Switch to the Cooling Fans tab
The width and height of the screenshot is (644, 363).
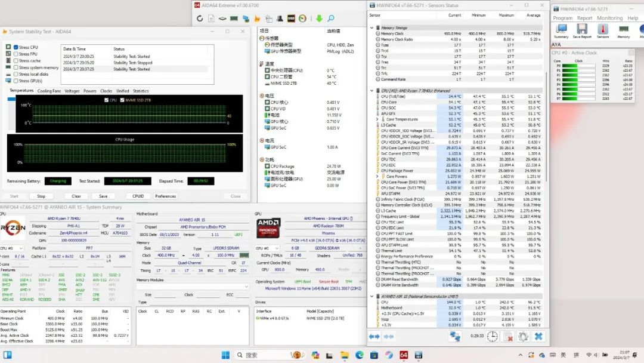click(x=49, y=91)
